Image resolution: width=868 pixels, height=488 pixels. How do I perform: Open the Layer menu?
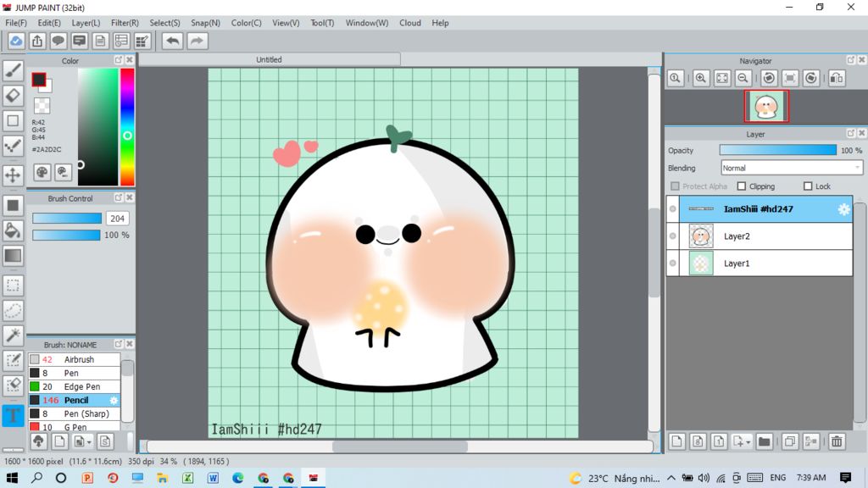tap(86, 23)
